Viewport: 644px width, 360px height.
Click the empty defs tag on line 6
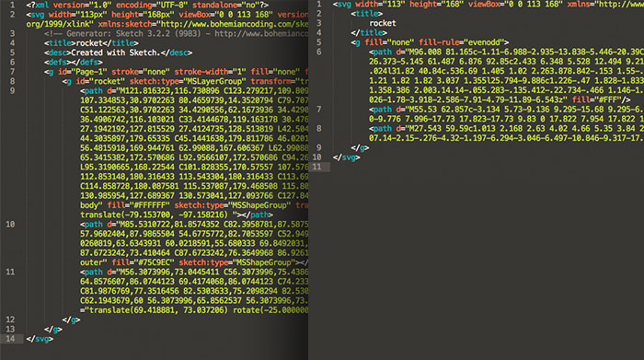coord(74,63)
